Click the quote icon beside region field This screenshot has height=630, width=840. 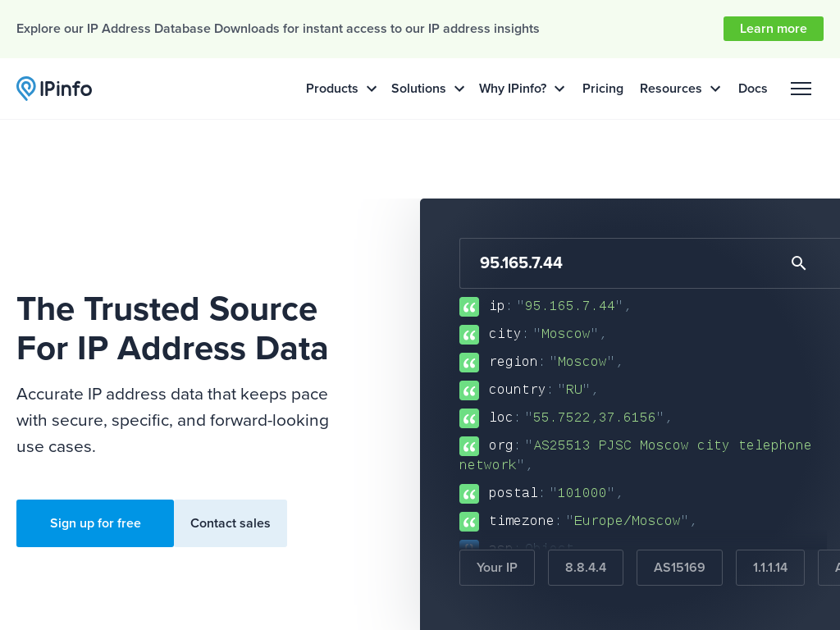tap(468, 363)
